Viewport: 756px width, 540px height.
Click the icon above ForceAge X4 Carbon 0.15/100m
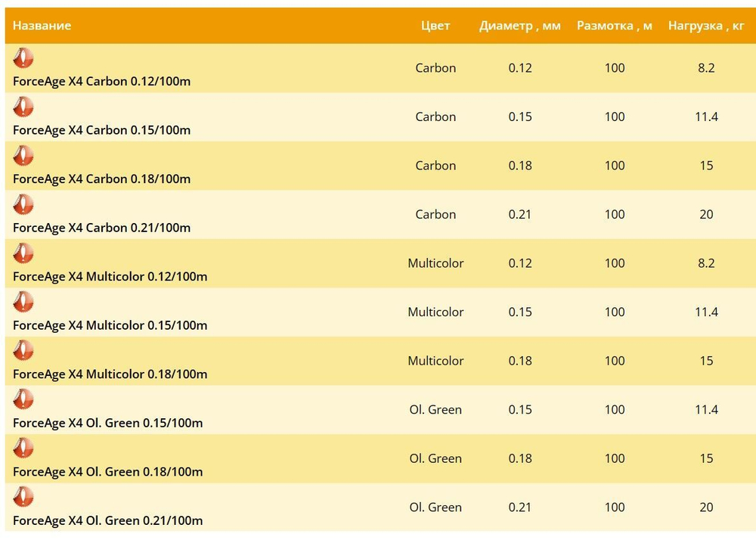23,107
